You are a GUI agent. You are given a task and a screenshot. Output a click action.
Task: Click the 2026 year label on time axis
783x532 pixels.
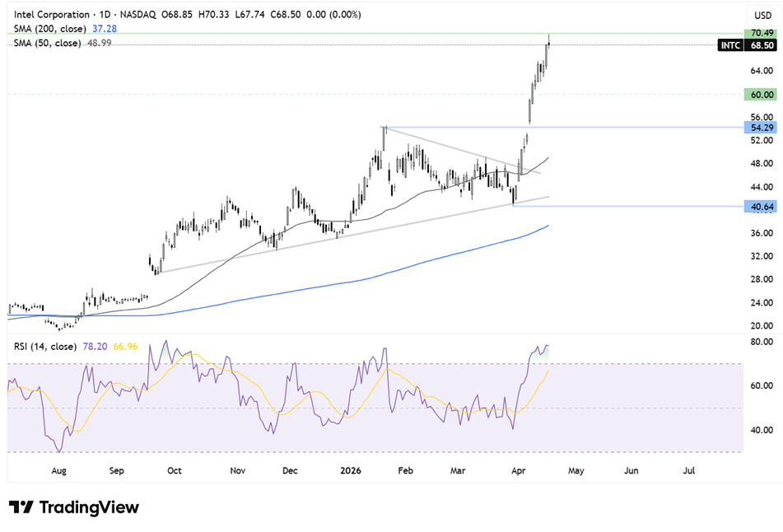[351, 470]
